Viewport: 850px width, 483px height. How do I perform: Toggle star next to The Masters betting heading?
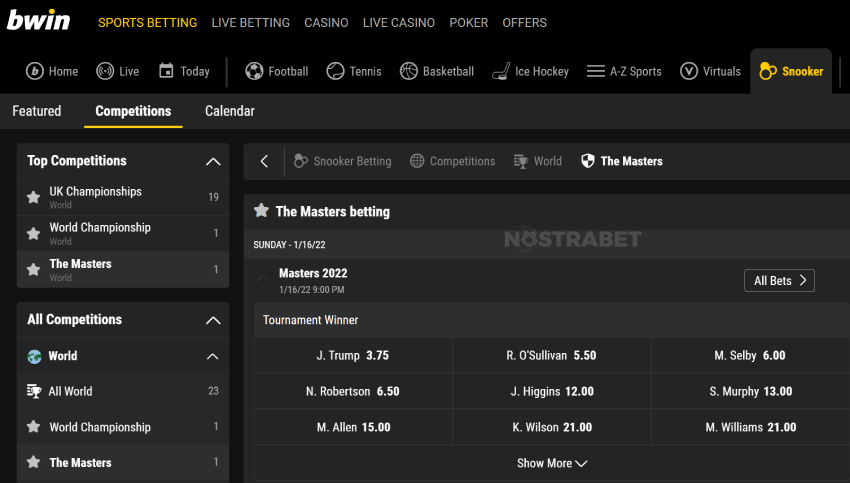(261, 210)
